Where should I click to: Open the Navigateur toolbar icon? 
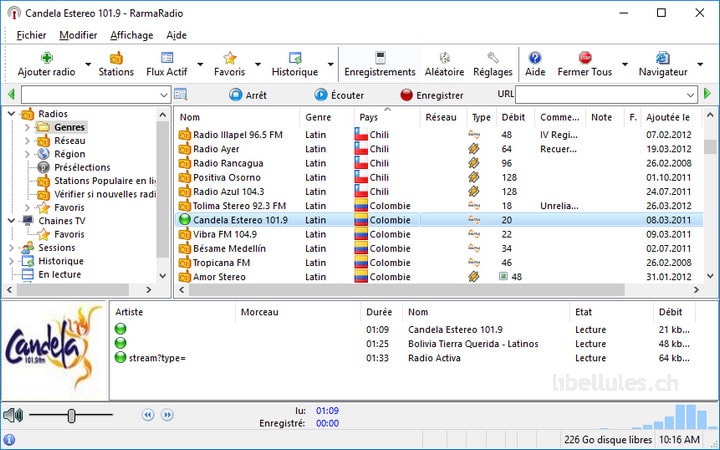(663, 58)
